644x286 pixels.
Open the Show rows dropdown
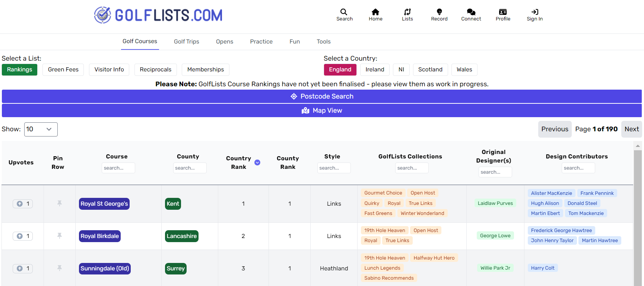point(41,129)
